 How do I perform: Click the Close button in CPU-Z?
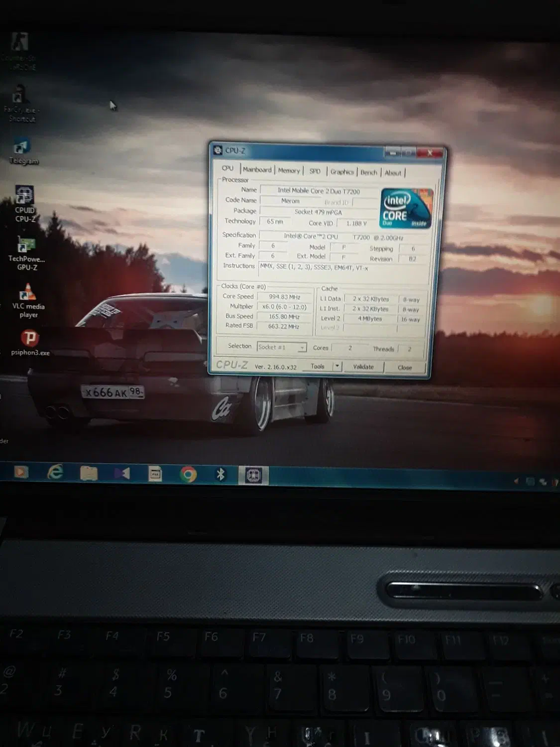pos(405,368)
